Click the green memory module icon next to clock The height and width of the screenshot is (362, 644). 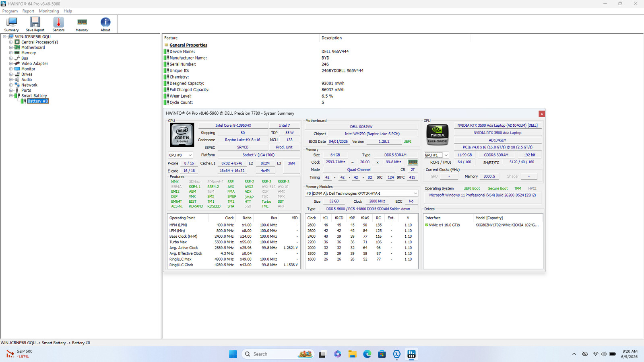pyautogui.click(x=413, y=162)
